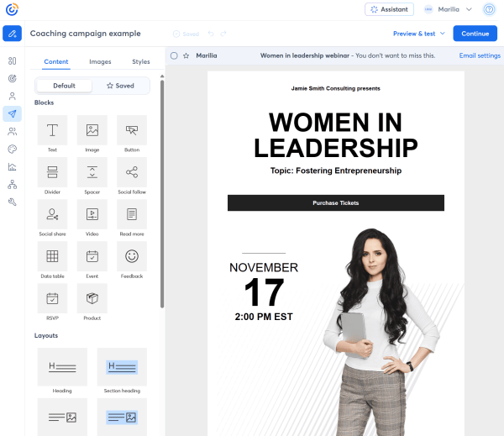Click Preview & test link text
Viewport: 504px width, 436px height.
[x=414, y=34]
